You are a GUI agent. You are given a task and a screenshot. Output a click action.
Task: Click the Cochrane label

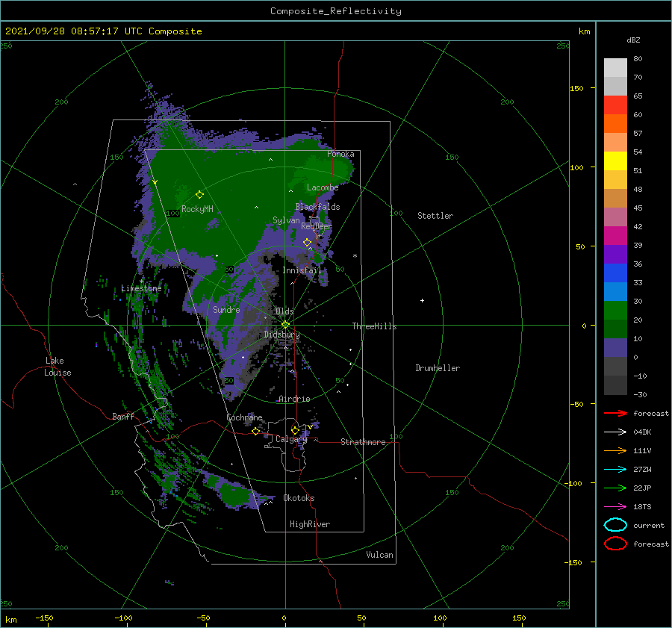tap(244, 417)
